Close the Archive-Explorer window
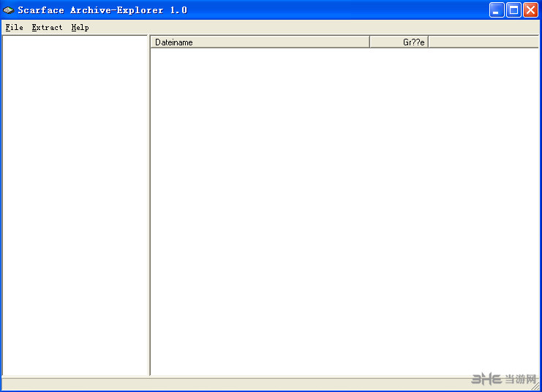This screenshot has width=542, height=392. tap(530, 10)
